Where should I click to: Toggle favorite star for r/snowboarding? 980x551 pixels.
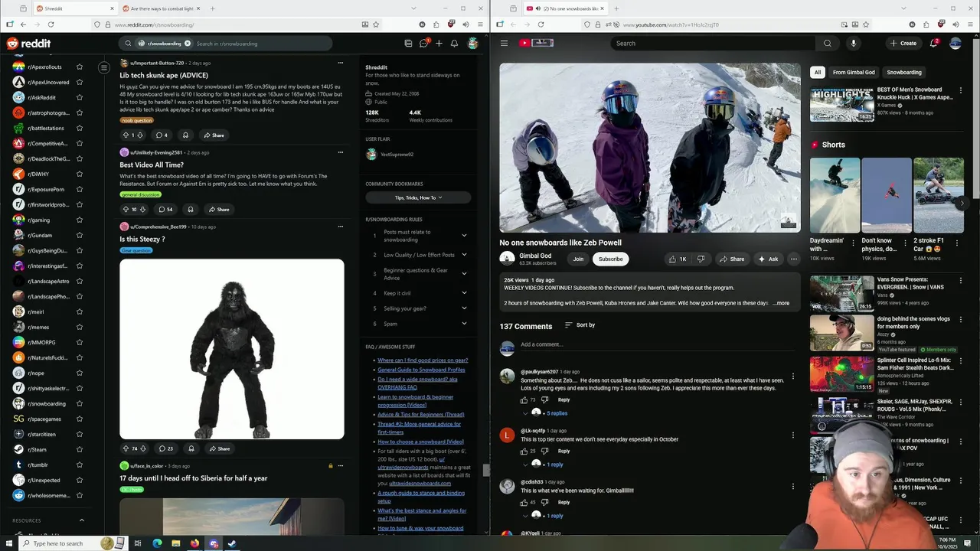click(x=79, y=403)
